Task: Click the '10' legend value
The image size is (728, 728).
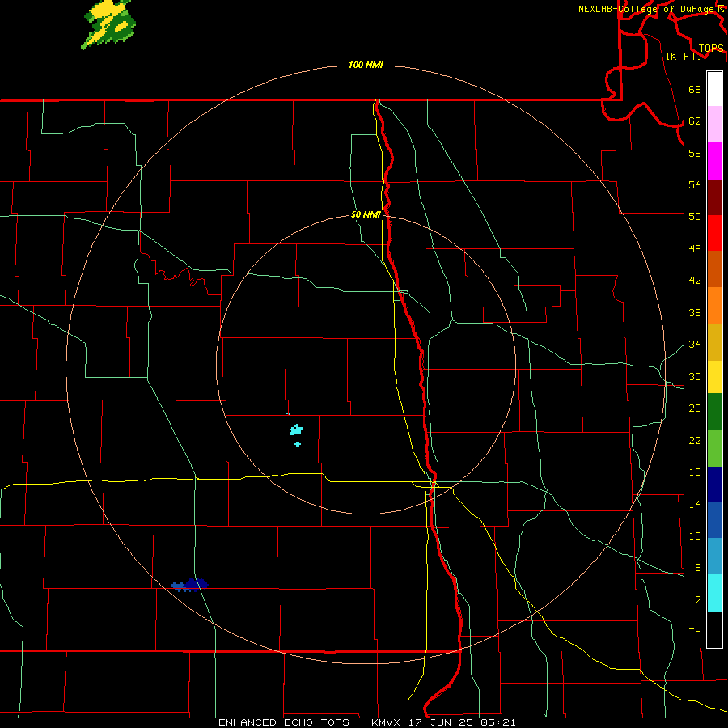Action: pos(695,535)
